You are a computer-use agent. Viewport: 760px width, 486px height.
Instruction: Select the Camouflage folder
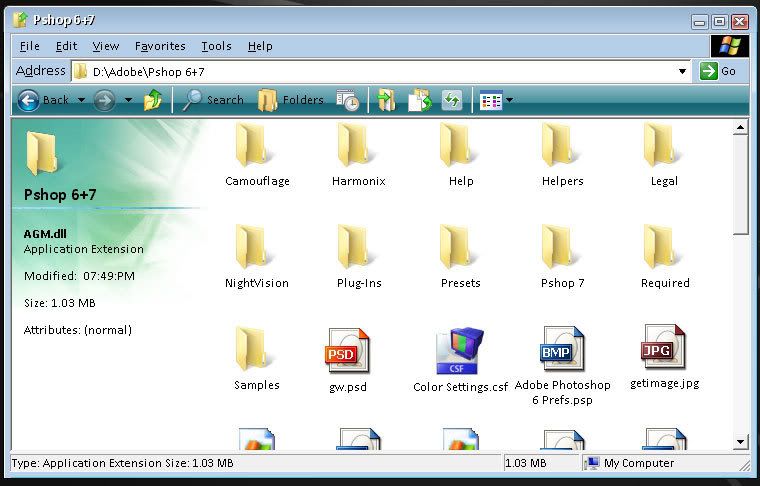point(257,156)
